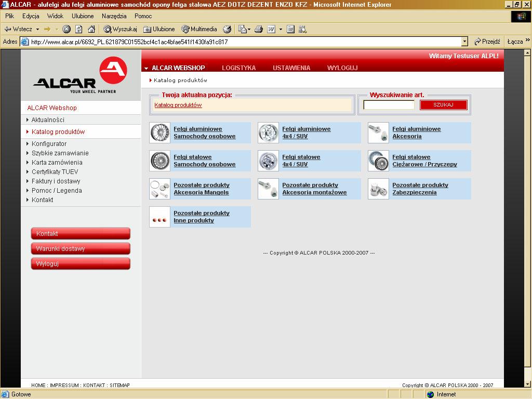532x399 pixels.
Task: Expand the Łącza links toolbar chevron
Action: (528, 40)
